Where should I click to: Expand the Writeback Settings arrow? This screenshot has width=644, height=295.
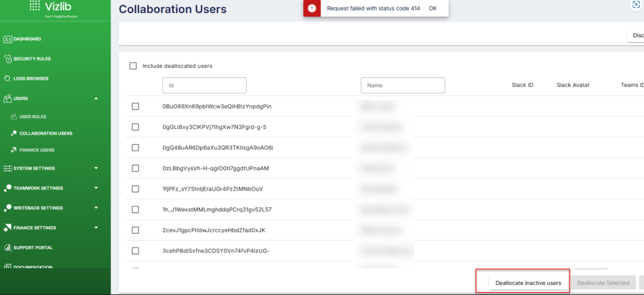[96, 208]
